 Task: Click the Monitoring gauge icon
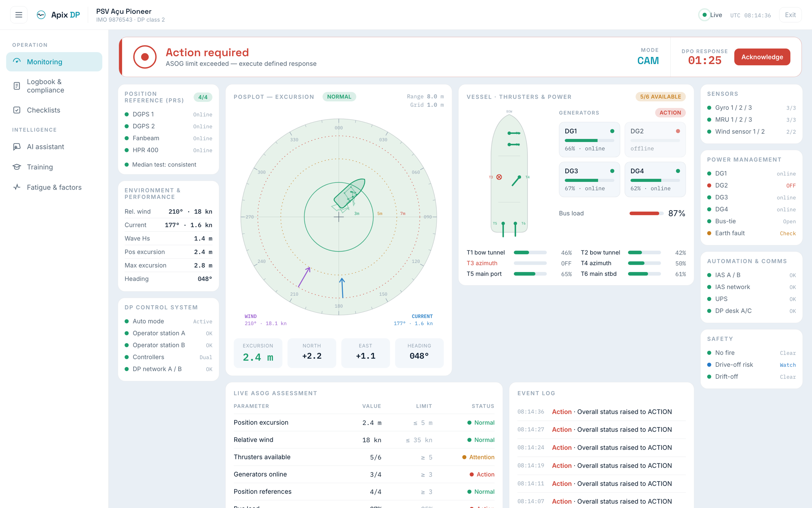click(17, 62)
